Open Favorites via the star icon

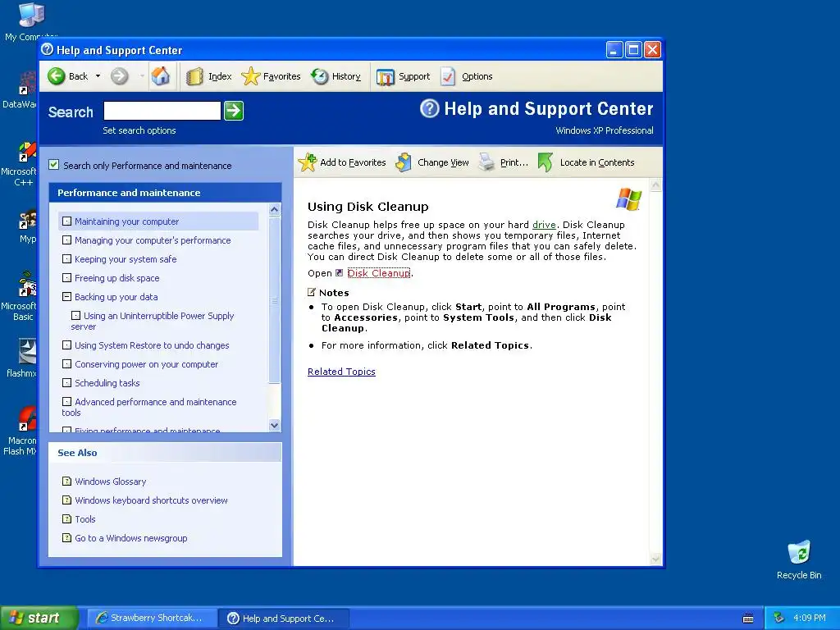[x=251, y=76]
